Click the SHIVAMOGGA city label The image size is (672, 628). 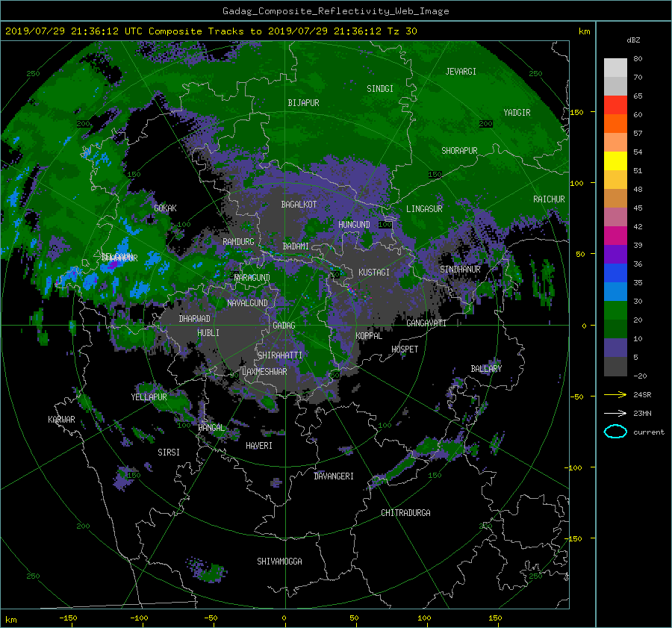click(279, 561)
